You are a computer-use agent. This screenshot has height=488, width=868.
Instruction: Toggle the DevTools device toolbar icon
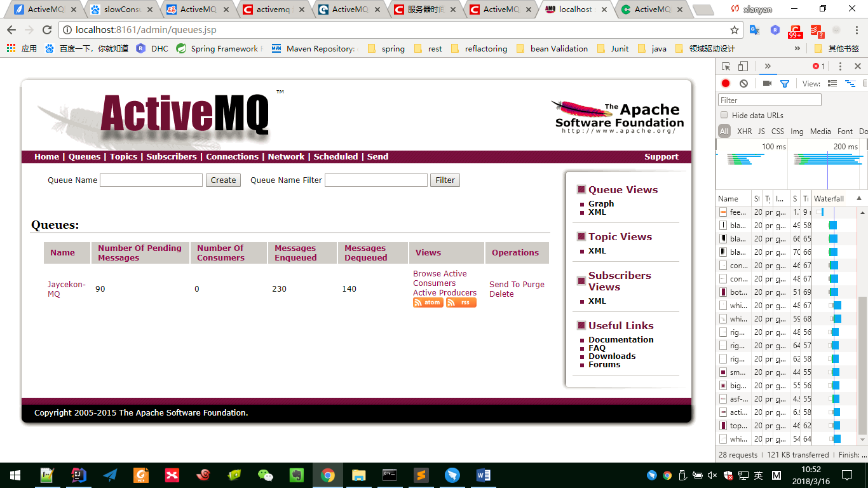point(743,66)
